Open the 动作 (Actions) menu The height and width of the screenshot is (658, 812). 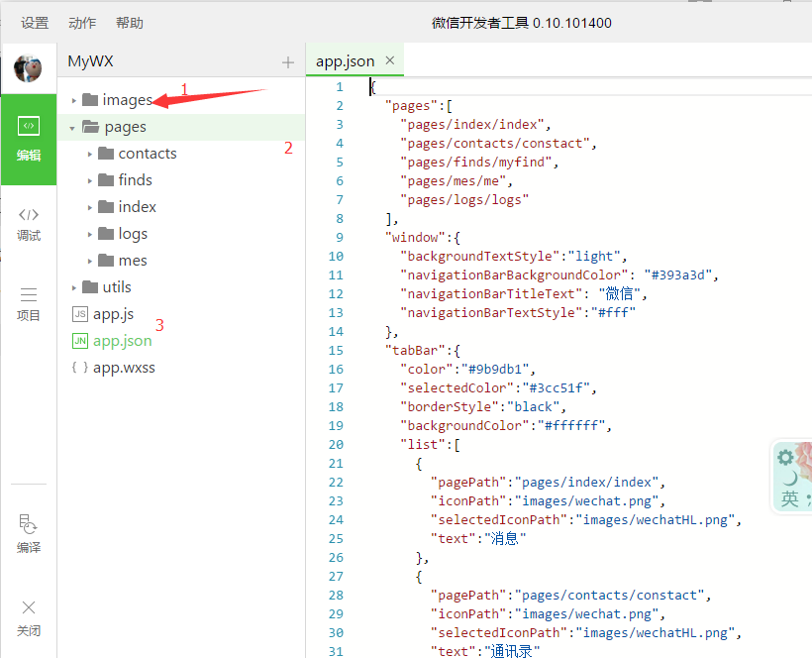tap(82, 23)
